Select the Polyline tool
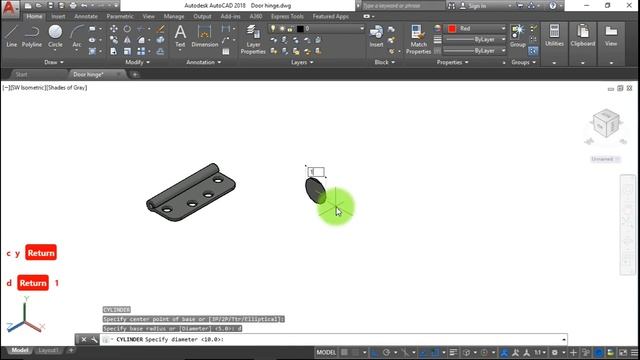 click(x=31, y=36)
